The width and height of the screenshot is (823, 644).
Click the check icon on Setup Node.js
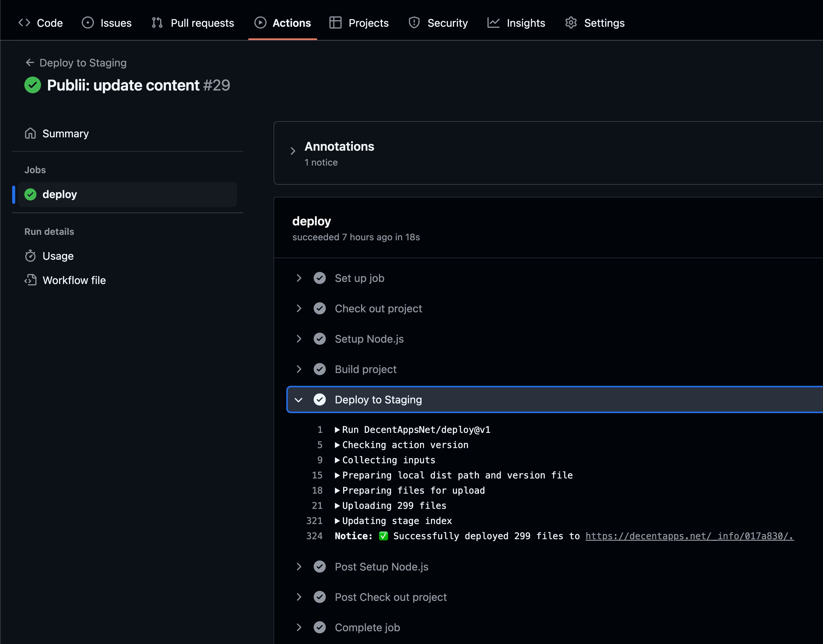click(320, 339)
